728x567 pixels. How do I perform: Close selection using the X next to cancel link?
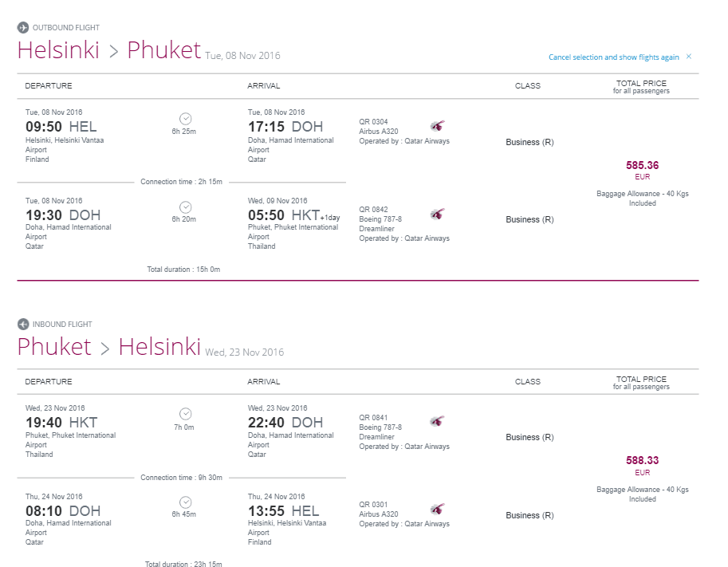[x=689, y=56]
